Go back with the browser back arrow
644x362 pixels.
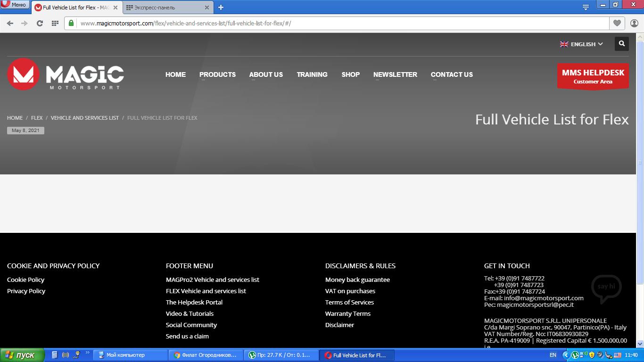10,23
